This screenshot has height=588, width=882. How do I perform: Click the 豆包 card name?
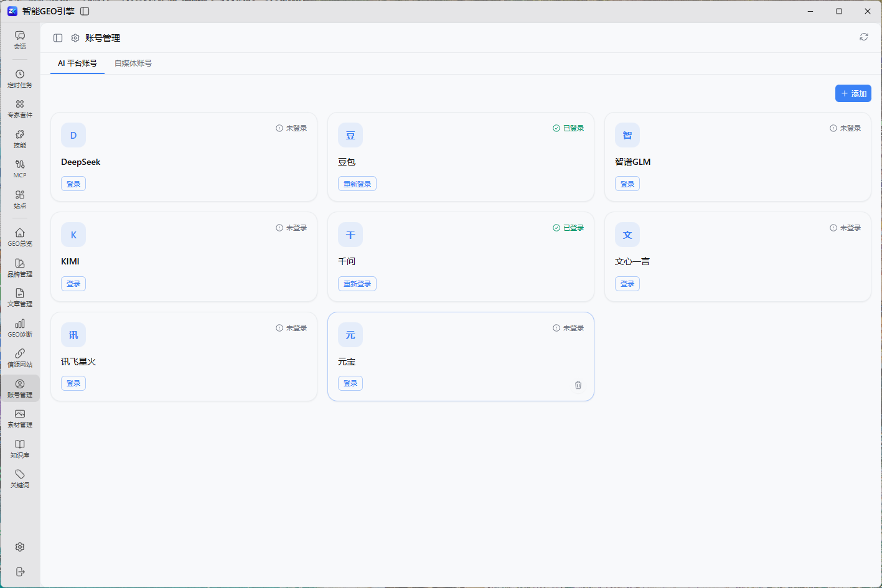click(x=347, y=162)
